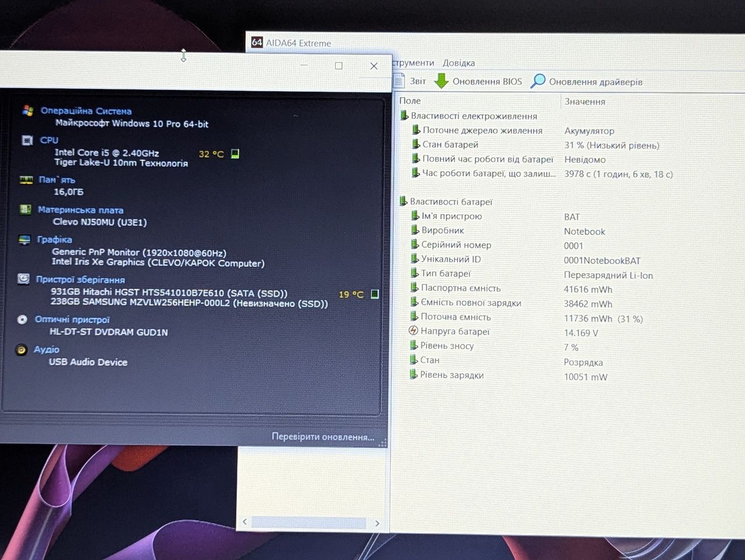Screen dimensions: 745x560
Task: Click the Пам'ять RAM module icon
Action: pos(26,180)
